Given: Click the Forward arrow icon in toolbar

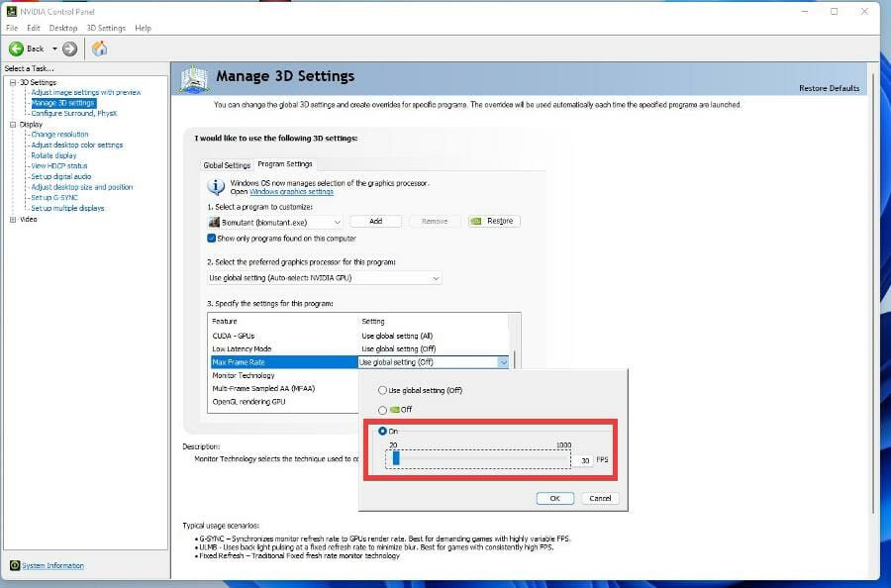Looking at the screenshot, I should 69,49.
